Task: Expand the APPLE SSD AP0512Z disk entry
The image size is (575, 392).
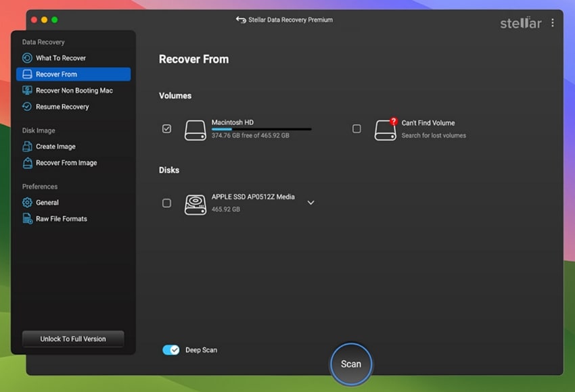Action: 310,202
